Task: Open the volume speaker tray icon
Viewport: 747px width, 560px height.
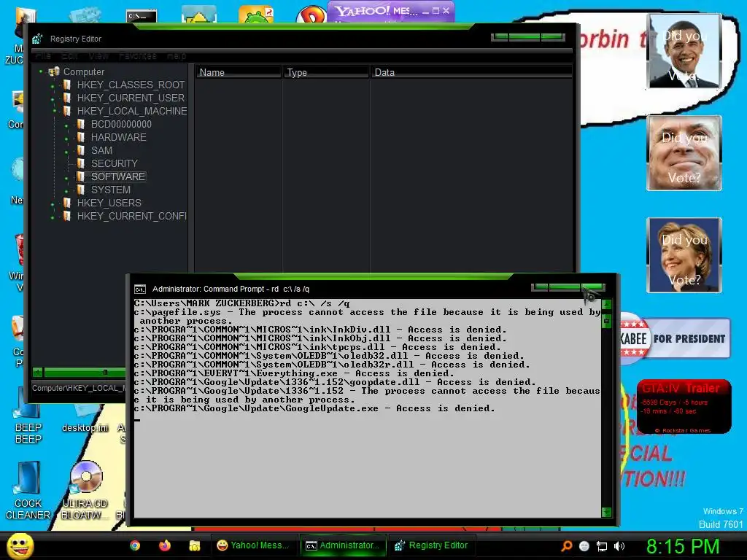Action: click(619, 546)
